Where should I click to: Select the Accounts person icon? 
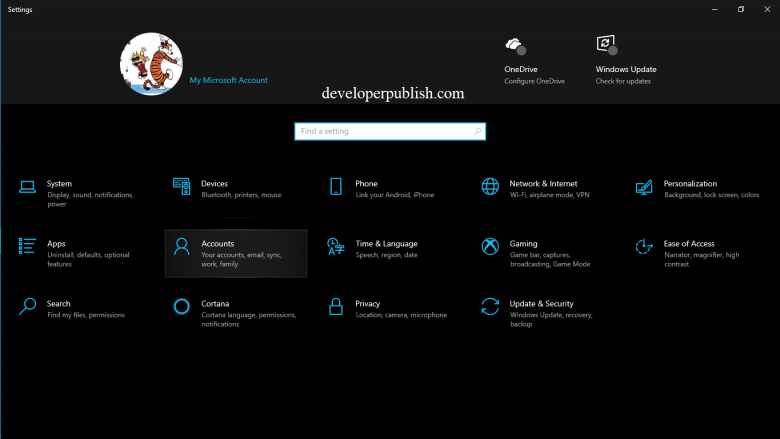point(181,247)
